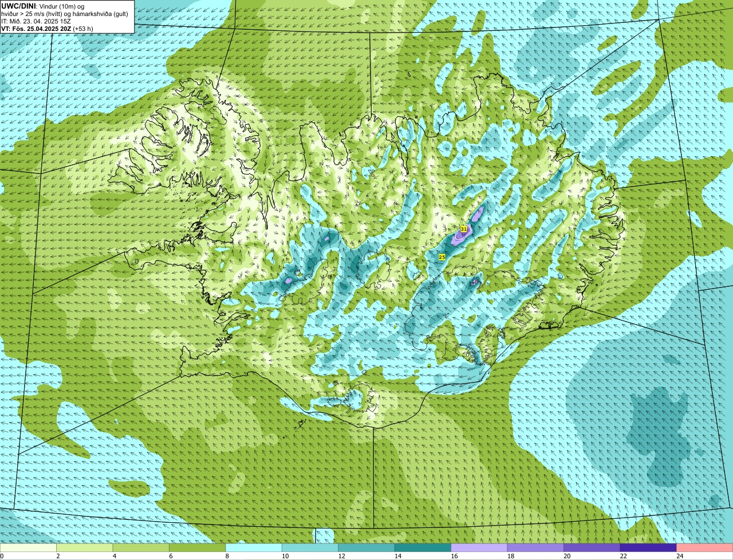Click the 'UWC/DINI: Vindur (10m) og' title text
The width and height of the screenshot is (733, 560).
[x=43, y=6]
